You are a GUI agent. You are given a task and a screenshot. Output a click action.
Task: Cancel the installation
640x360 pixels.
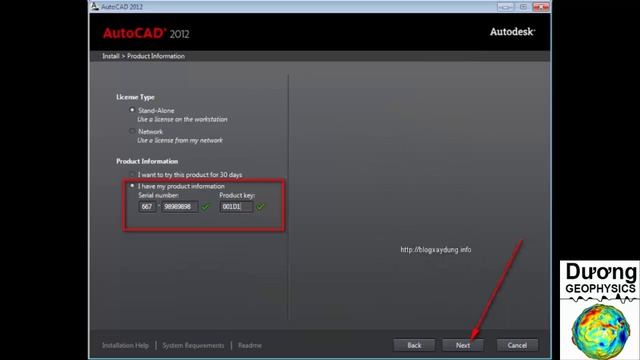pyautogui.click(x=517, y=345)
